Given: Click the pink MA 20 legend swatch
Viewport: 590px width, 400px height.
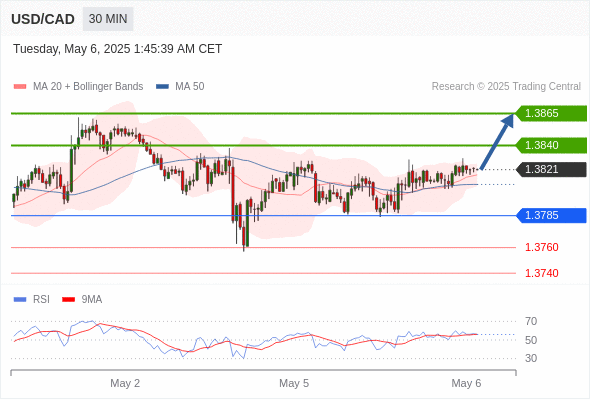Looking at the screenshot, I should [20, 87].
